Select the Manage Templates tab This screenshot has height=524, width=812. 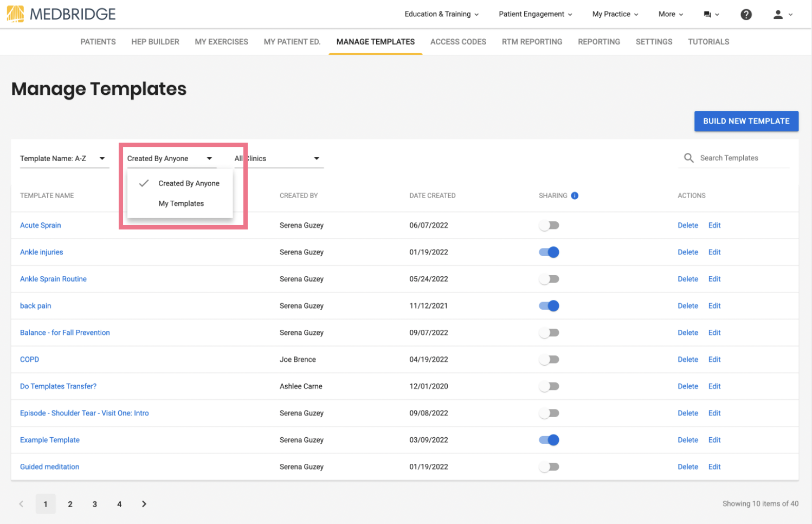coord(376,42)
